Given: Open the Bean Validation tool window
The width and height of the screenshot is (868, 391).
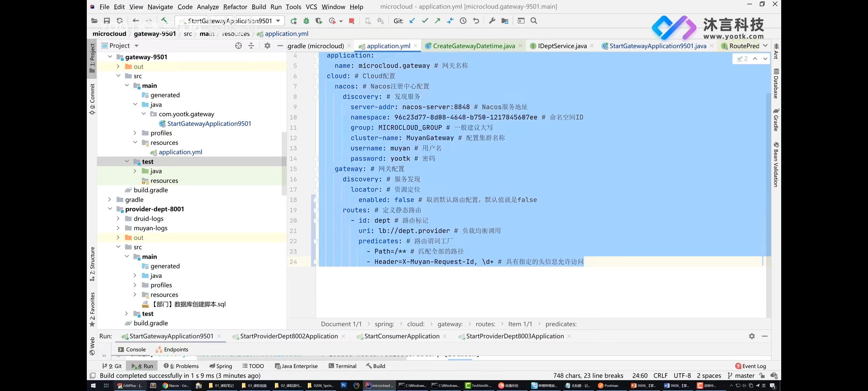Looking at the screenshot, I should [776, 164].
